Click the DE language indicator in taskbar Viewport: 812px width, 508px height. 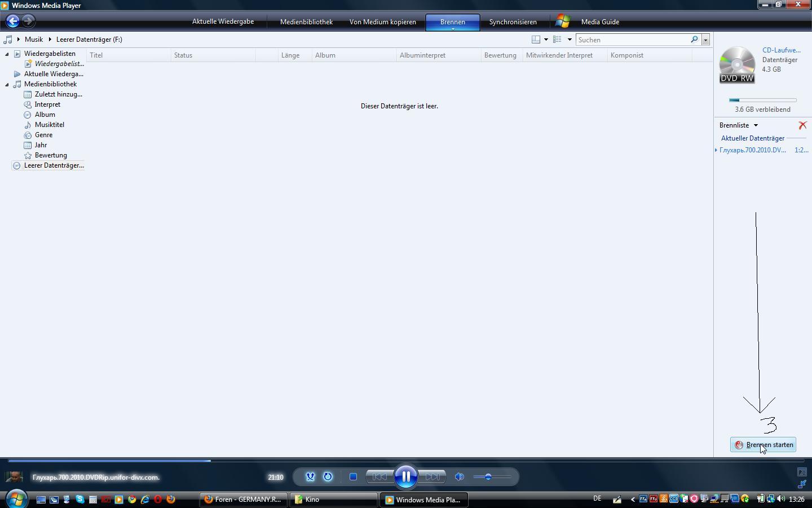click(597, 498)
